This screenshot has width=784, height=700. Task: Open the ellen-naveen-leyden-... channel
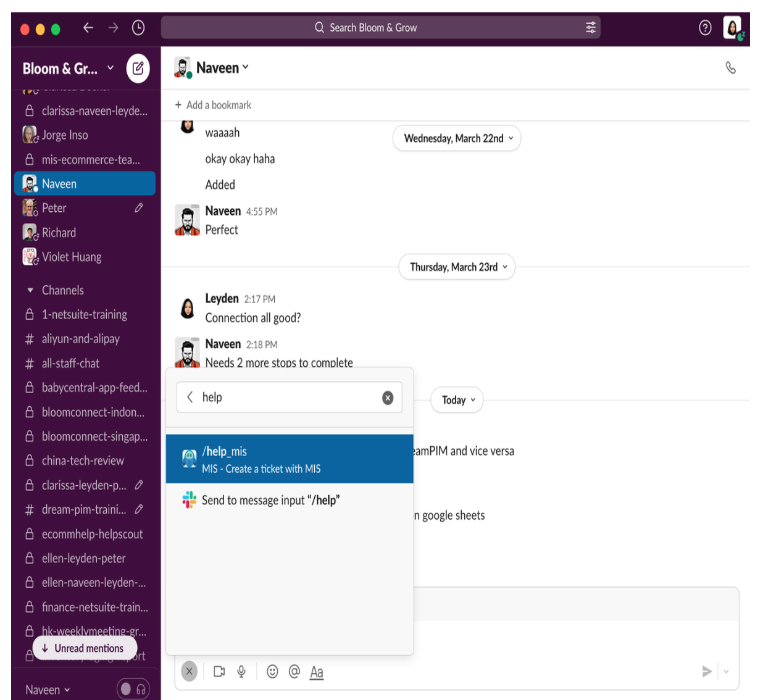pyautogui.click(x=85, y=582)
